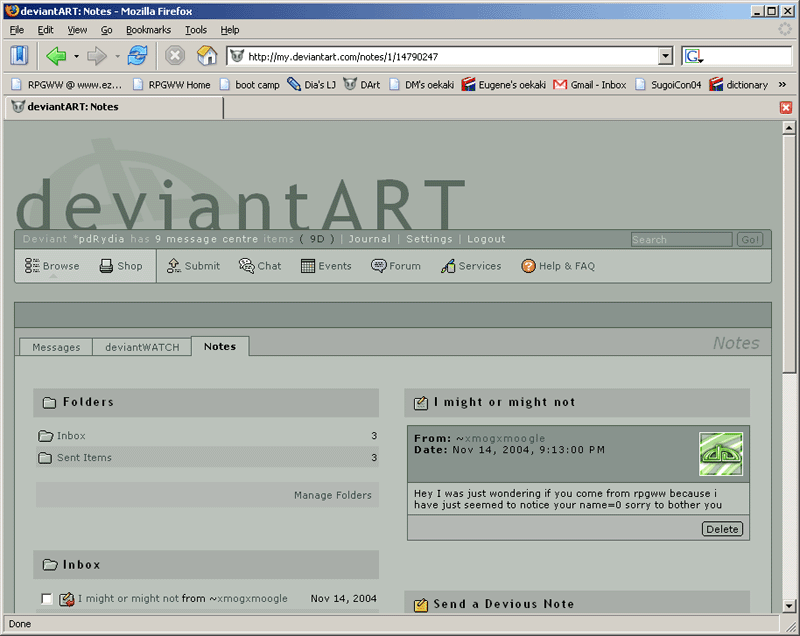
Task: Open the address bar history dropdown
Action: [x=665, y=56]
